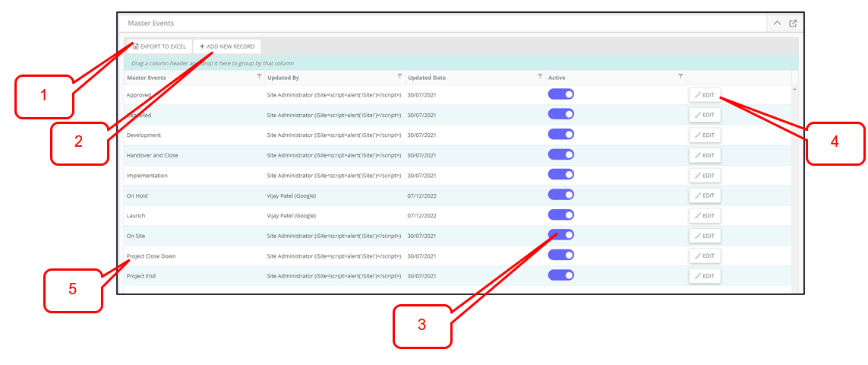Click the grid scrollbar up arrow
The height and width of the screenshot is (365, 868).
[795, 89]
